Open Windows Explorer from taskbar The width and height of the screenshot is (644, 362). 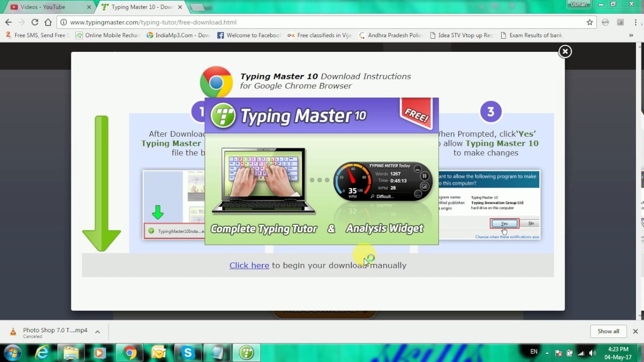(71, 353)
